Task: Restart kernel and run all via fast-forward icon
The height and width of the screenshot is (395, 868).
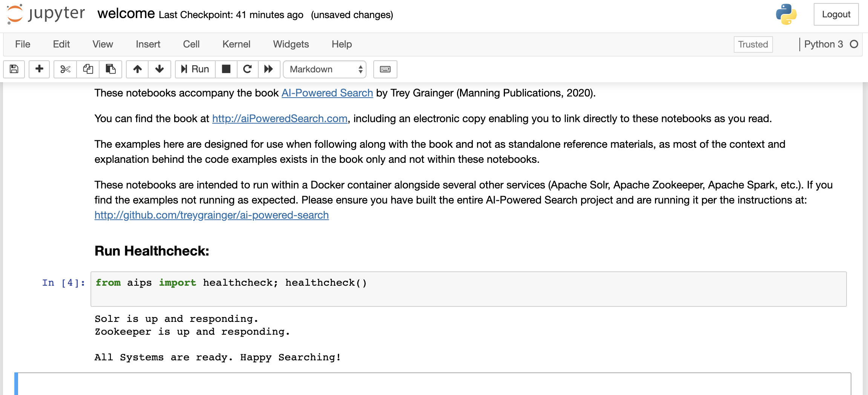Action: [269, 69]
